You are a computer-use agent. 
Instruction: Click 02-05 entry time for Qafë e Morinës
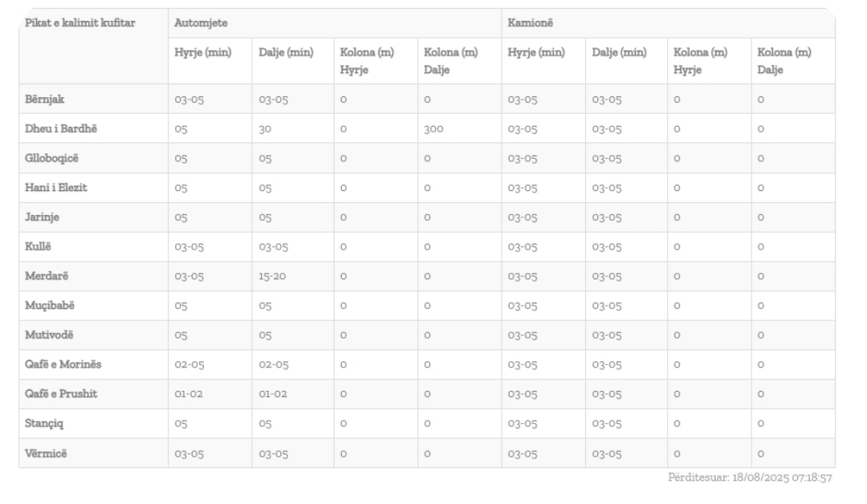189,364
